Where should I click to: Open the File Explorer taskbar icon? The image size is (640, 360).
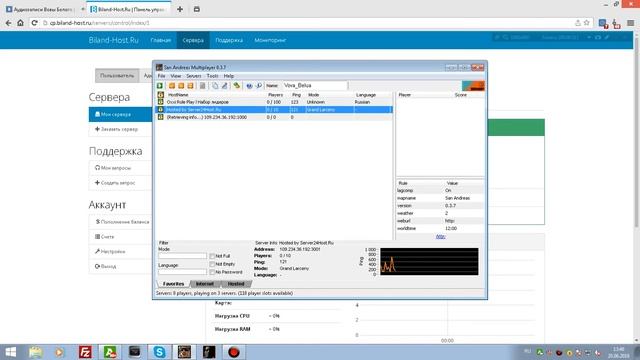(36, 352)
